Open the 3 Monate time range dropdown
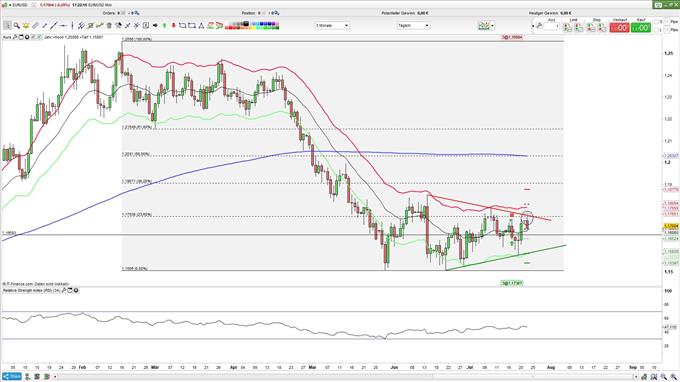 point(332,26)
